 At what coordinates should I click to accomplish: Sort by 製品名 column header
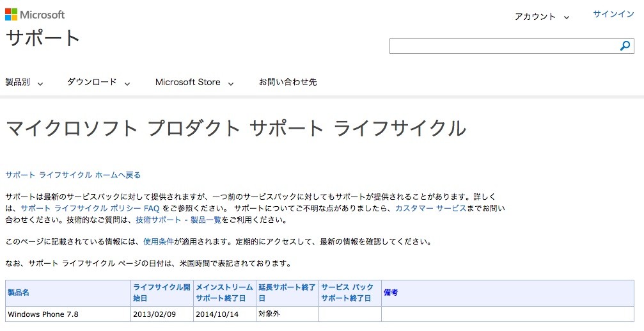point(19,293)
